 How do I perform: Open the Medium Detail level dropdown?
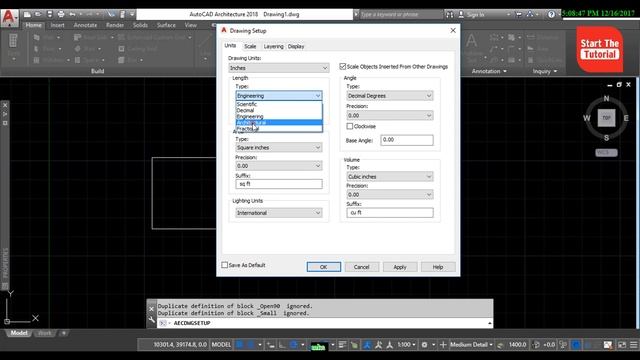coord(471,344)
